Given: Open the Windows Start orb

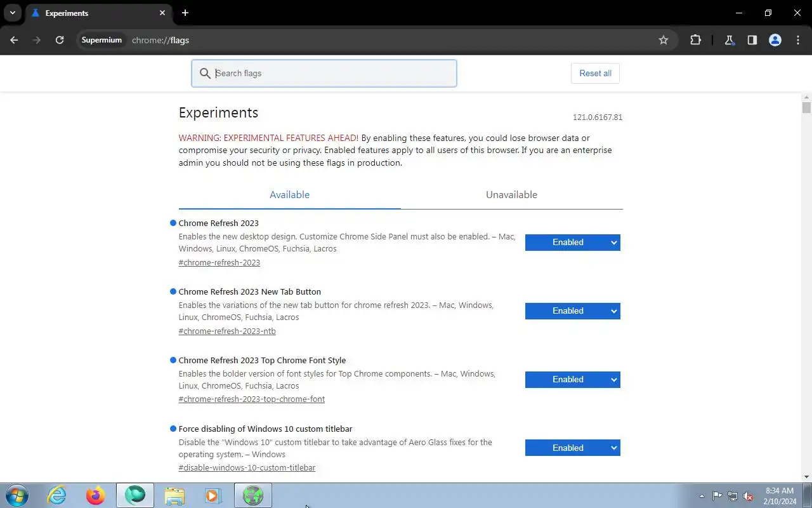Looking at the screenshot, I should (x=16, y=495).
